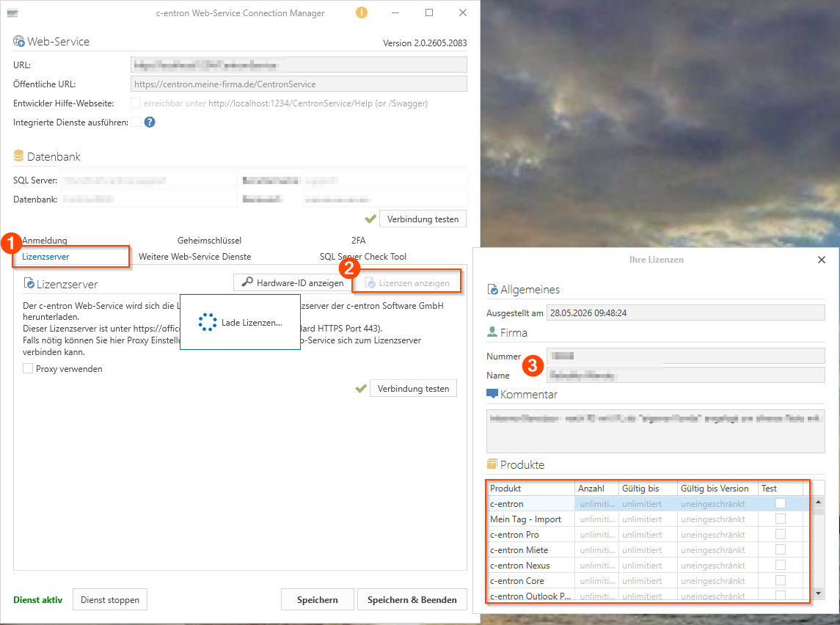
Task: Select the Mein Tag - Import row
Action: (x=649, y=519)
